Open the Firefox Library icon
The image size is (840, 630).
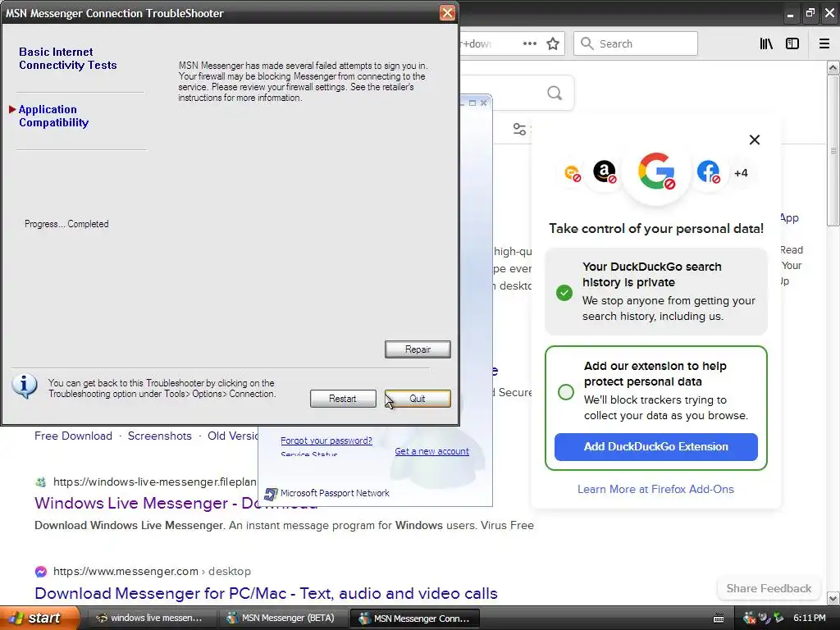point(766,43)
